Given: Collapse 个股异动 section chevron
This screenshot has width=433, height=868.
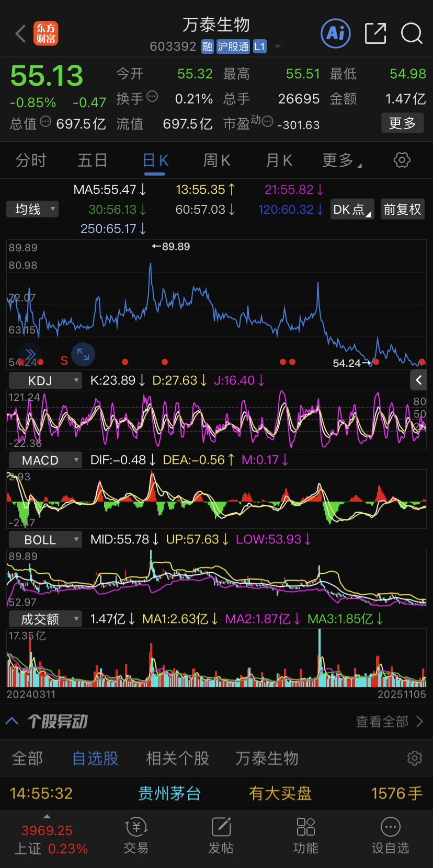Looking at the screenshot, I should pyautogui.click(x=12, y=722).
